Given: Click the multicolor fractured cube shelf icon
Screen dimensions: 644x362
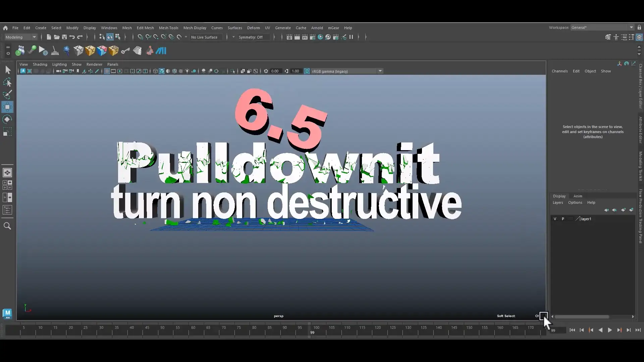Looking at the screenshot, I should point(102,51).
